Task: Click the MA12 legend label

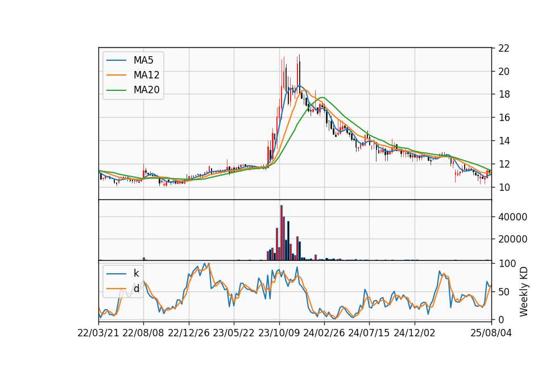Action: tap(146, 75)
